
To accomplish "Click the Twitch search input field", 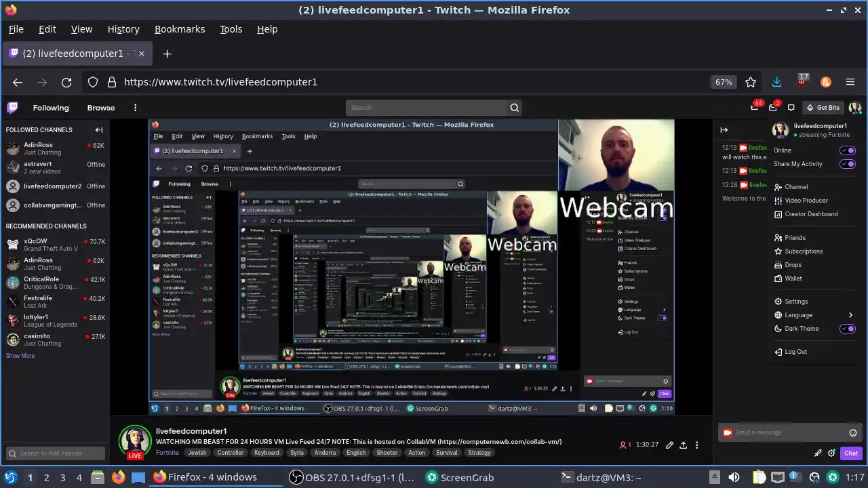I will [x=427, y=107].
